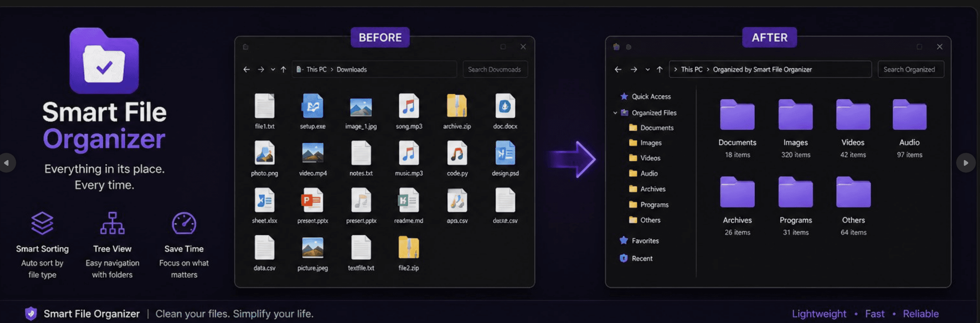Go up one level in Organized window
The width and height of the screenshot is (980, 323).
click(x=659, y=70)
